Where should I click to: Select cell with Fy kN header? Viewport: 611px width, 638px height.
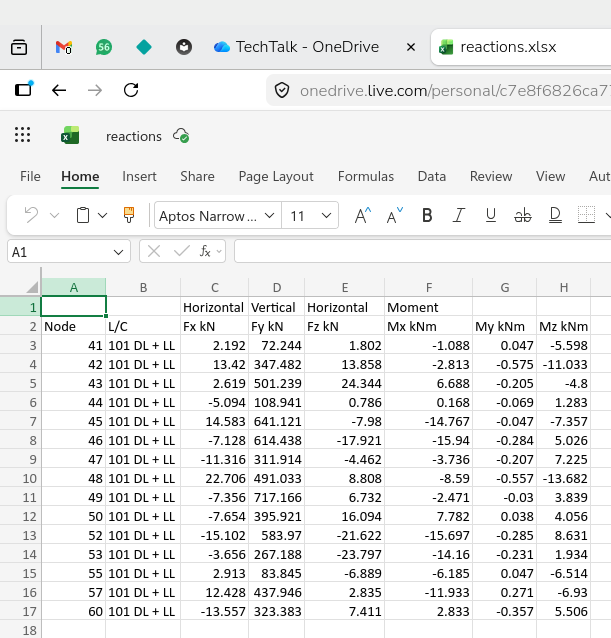277,326
